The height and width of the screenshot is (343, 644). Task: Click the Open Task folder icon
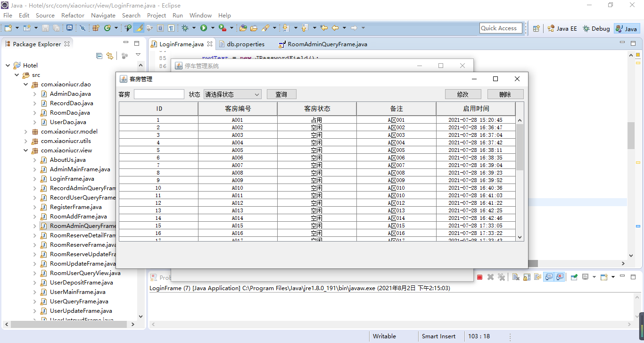pos(254,28)
